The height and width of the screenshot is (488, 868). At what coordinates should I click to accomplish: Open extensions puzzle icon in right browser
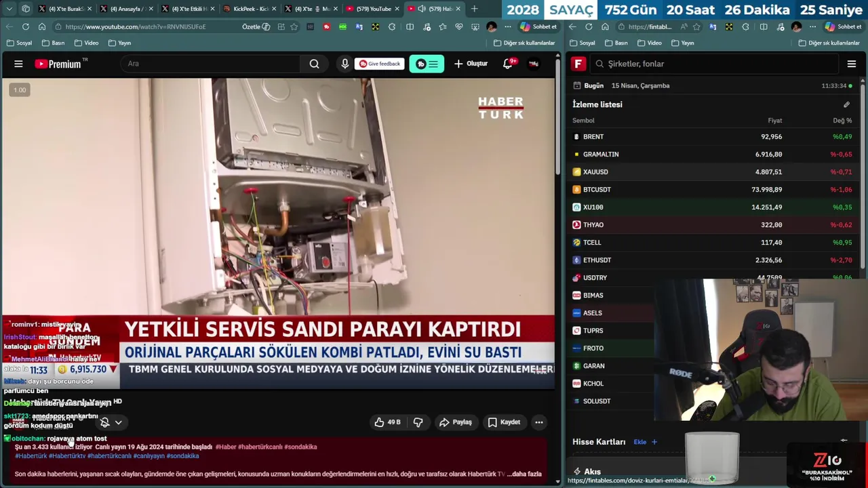coord(745,26)
